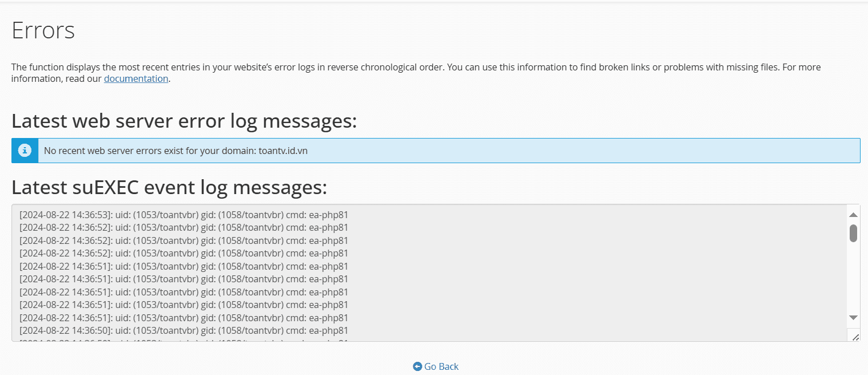The image size is (868, 375).
Task: Click the fully visible 14:36:50 log entry
Action: click(184, 330)
